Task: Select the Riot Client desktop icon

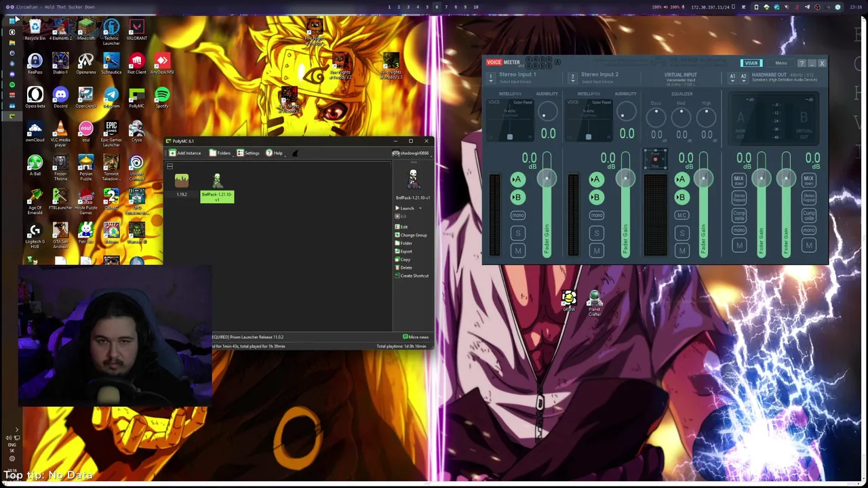Action: click(x=137, y=63)
